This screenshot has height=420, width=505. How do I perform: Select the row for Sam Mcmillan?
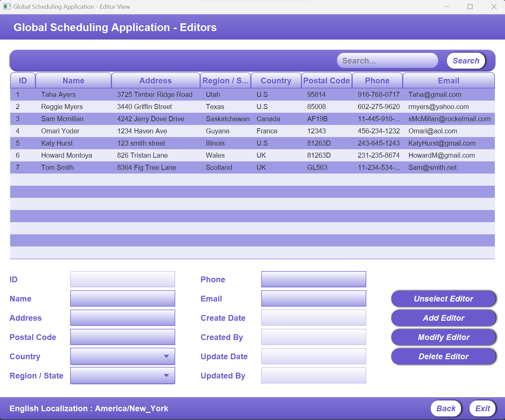203,119
